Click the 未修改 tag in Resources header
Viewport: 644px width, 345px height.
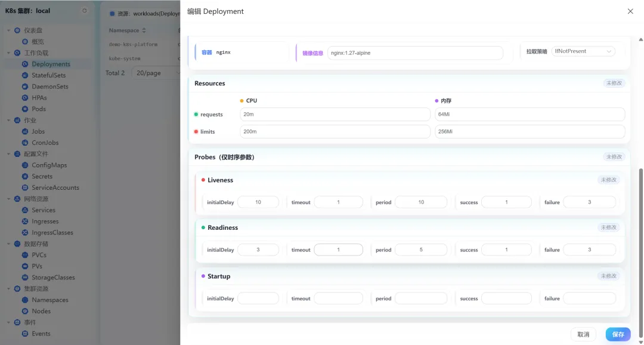pyautogui.click(x=614, y=83)
